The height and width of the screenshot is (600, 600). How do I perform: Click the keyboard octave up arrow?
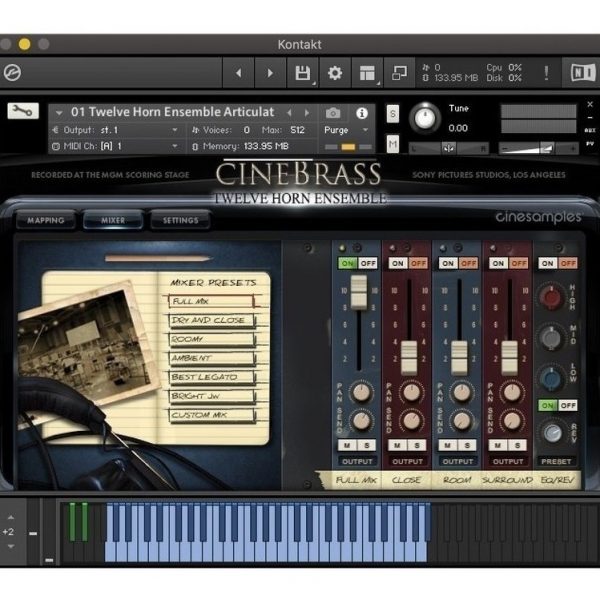(11, 517)
